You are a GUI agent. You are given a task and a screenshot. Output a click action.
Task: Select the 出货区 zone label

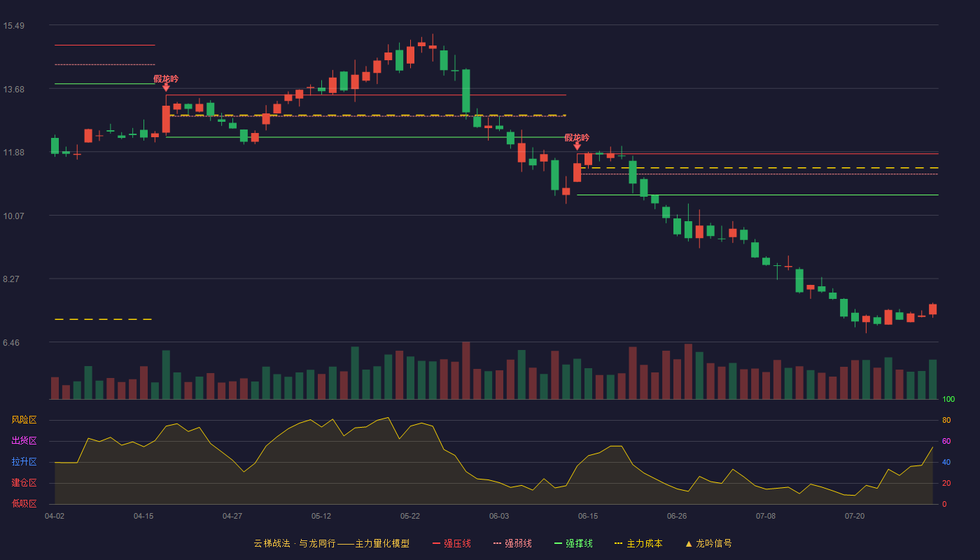tap(24, 441)
